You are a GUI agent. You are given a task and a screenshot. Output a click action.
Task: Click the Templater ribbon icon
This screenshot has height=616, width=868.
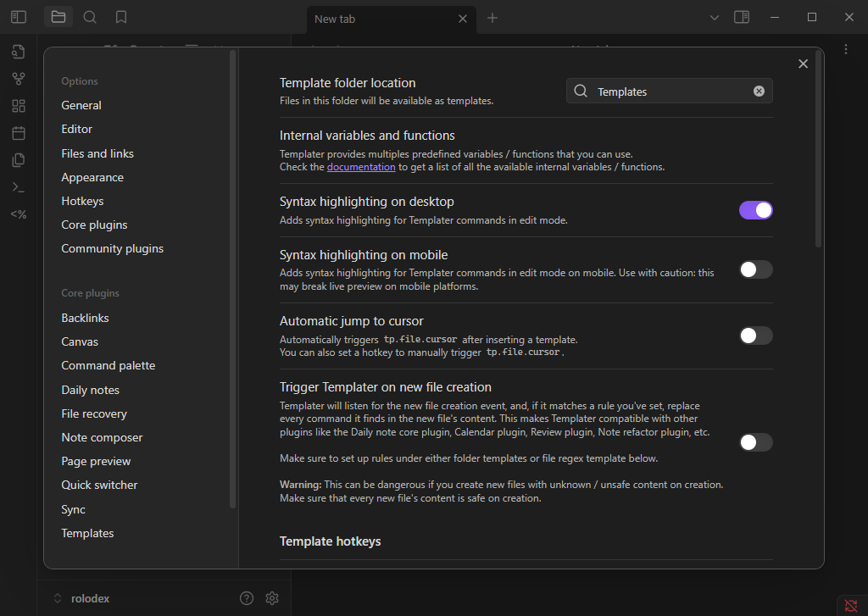click(x=19, y=214)
